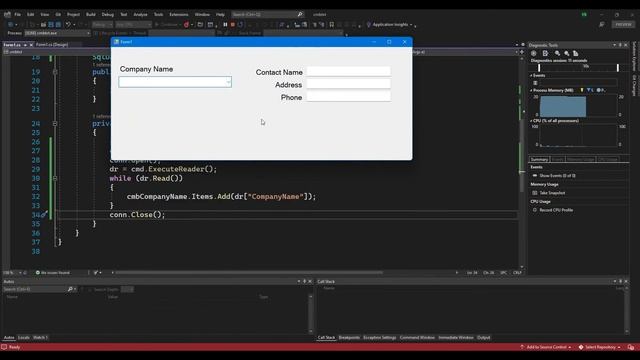The width and height of the screenshot is (640, 360).
Task: Collapse the code block at line 24
Action: point(55,123)
